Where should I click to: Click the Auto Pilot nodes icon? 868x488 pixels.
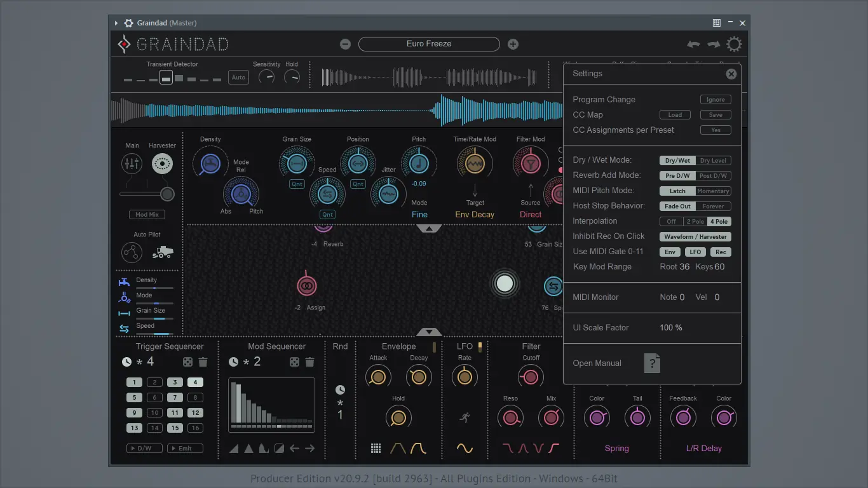click(x=132, y=252)
